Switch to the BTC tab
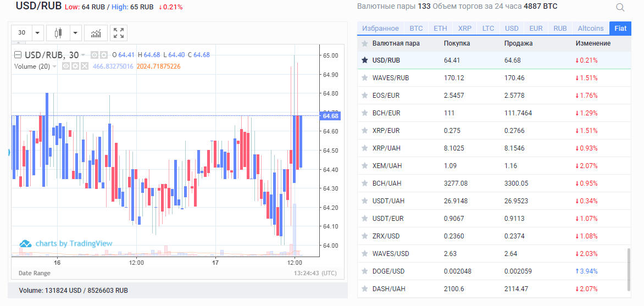This screenshot has height=306, width=644. tap(416, 29)
